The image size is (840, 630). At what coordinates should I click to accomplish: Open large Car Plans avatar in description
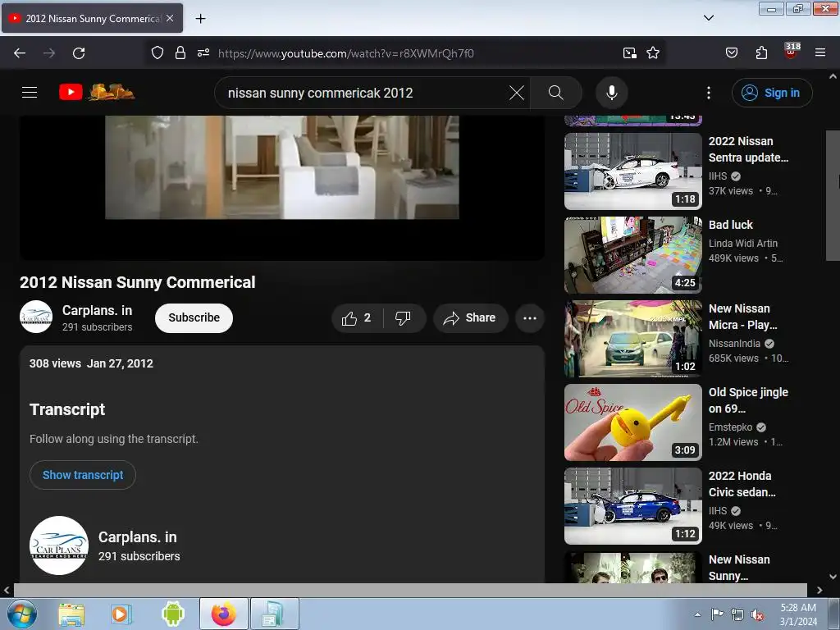pyautogui.click(x=59, y=546)
